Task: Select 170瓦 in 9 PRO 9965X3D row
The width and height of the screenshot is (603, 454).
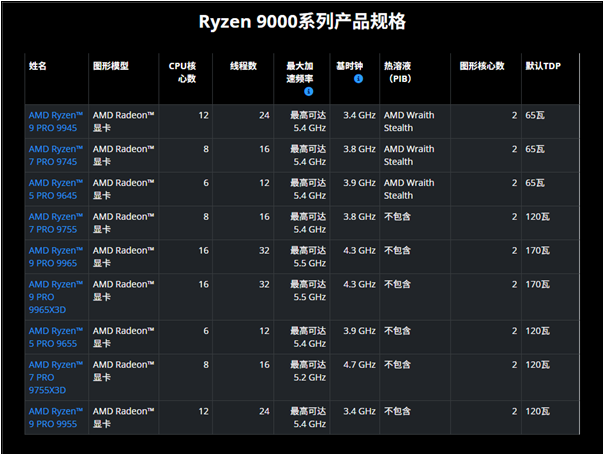Action: pyautogui.click(x=538, y=284)
